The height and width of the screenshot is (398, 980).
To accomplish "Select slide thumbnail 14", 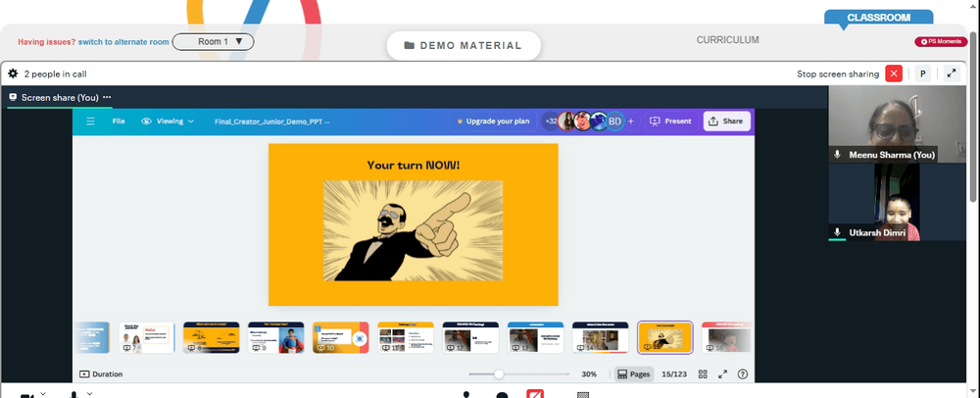I will point(601,337).
